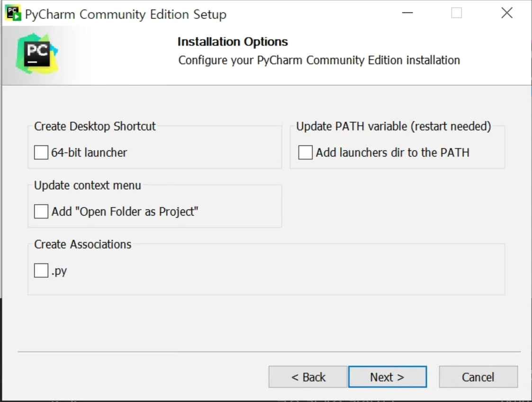The width and height of the screenshot is (532, 402).
Task: Minimize the PyCharm Setup window
Action: click(x=407, y=13)
